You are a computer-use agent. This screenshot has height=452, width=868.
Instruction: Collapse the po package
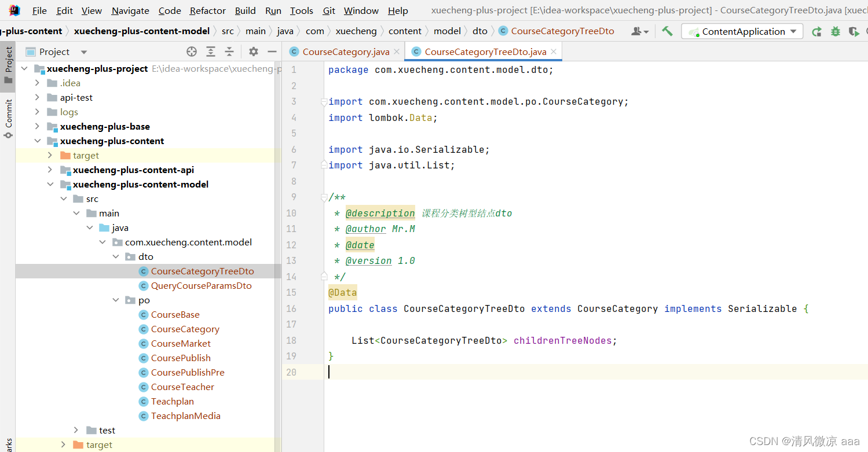pos(116,300)
